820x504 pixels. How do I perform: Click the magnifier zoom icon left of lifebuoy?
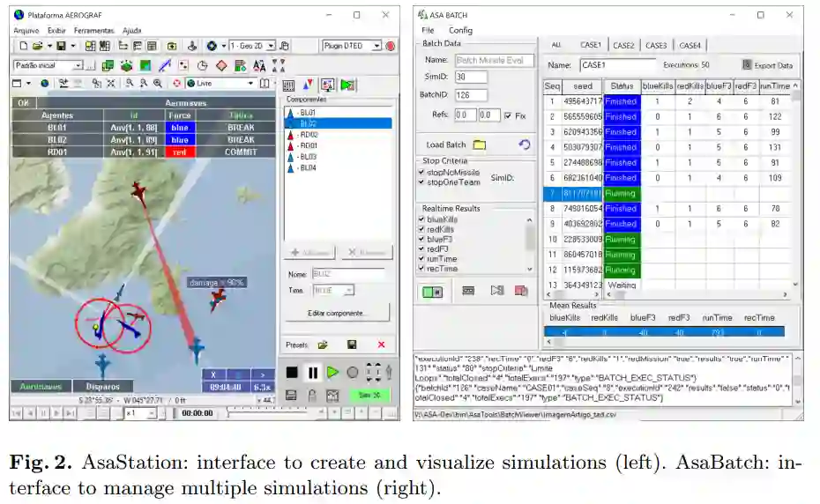pos(158,83)
